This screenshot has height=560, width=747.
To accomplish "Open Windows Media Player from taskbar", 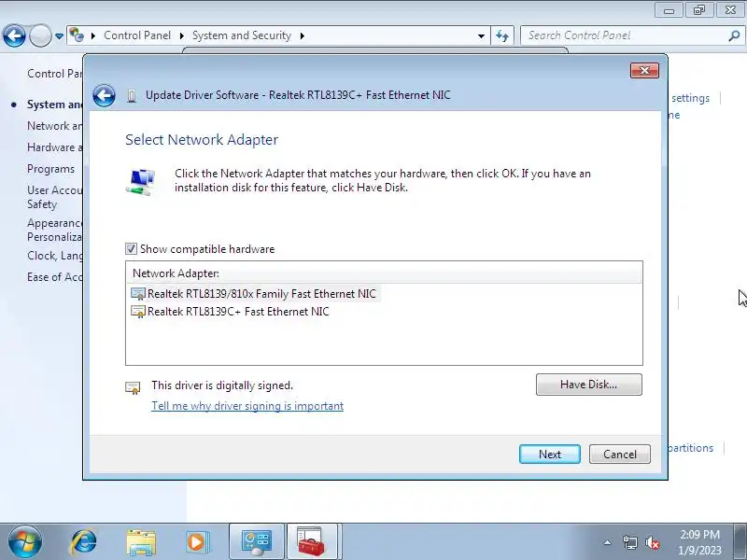I will click(197, 542).
